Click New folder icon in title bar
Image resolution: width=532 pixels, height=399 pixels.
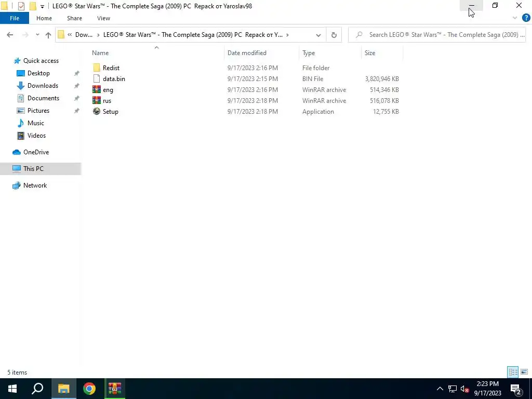pyautogui.click(x=33, y=6)
